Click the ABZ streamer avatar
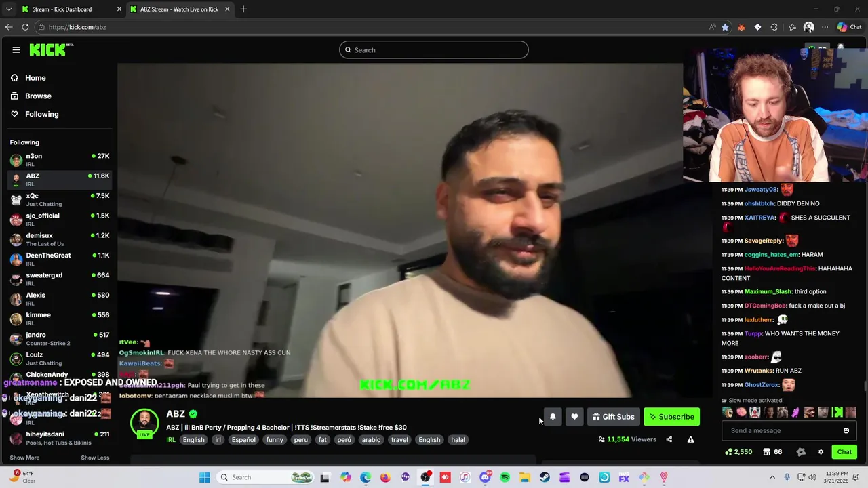The image size is (868, 488). pyautogui.click(x=144, y=422)
